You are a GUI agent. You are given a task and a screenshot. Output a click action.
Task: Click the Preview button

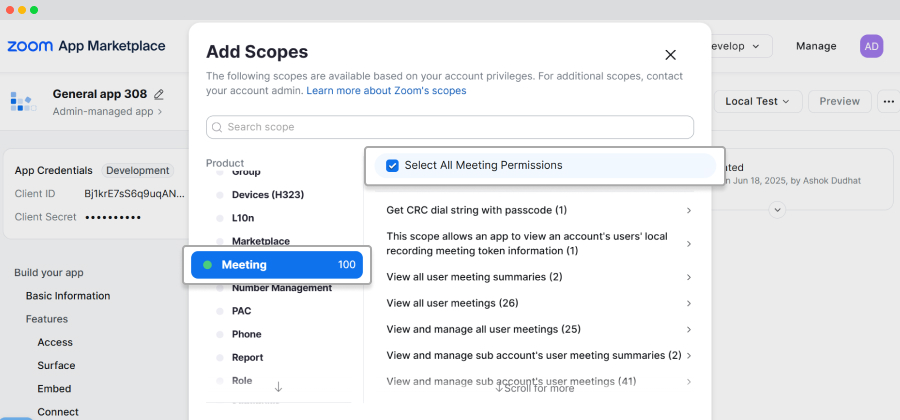[839, 102]
